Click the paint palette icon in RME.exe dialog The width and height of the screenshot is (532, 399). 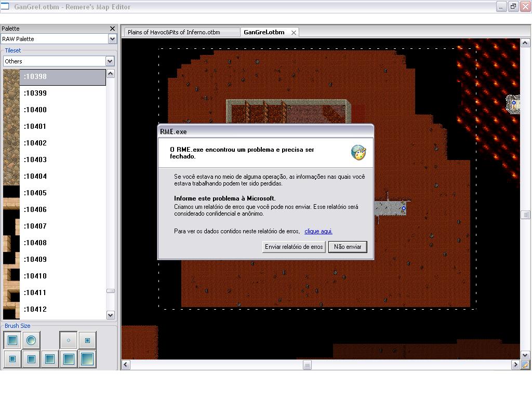[x=358, y=152]
